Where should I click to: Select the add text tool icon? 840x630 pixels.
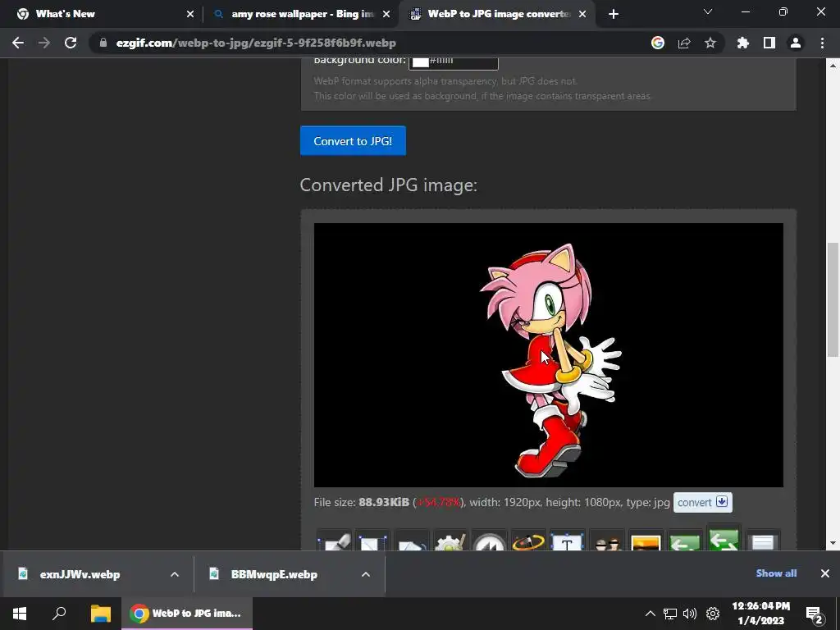(568, 540)
